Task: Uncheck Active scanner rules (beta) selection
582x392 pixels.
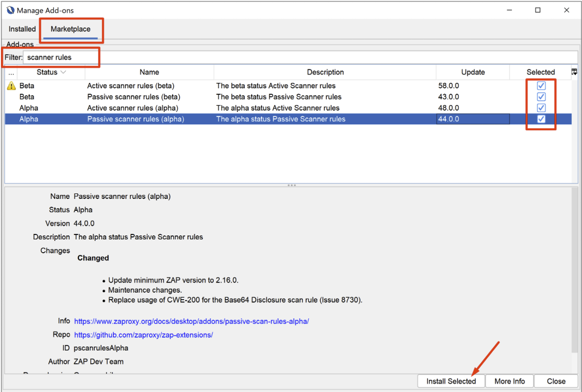Action: click(541, 85)
